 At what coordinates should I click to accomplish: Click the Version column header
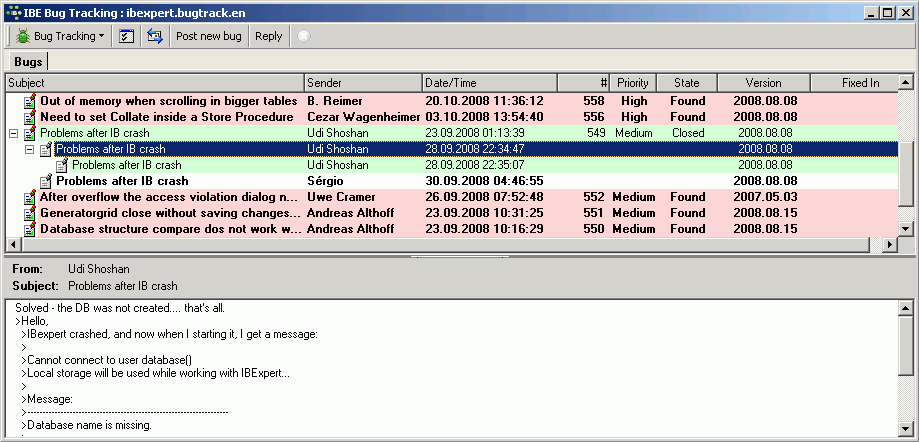[x=764, y=83]
